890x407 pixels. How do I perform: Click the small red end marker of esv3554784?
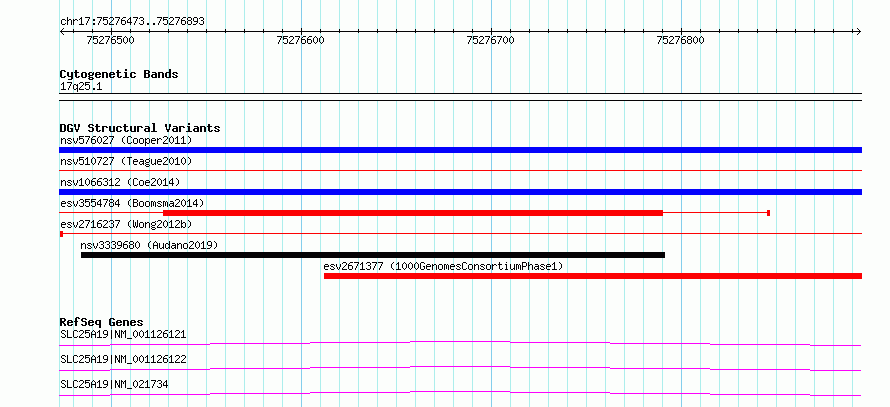768,213
